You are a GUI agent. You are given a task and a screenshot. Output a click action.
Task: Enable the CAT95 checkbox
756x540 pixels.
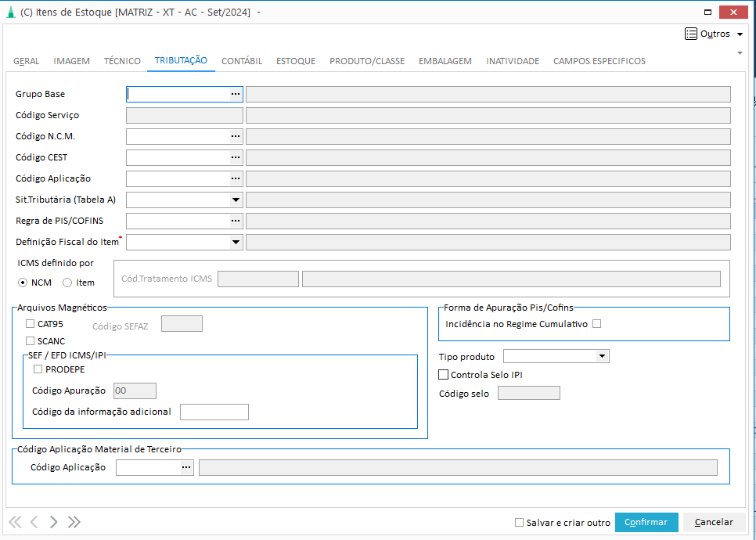[31, 324]
